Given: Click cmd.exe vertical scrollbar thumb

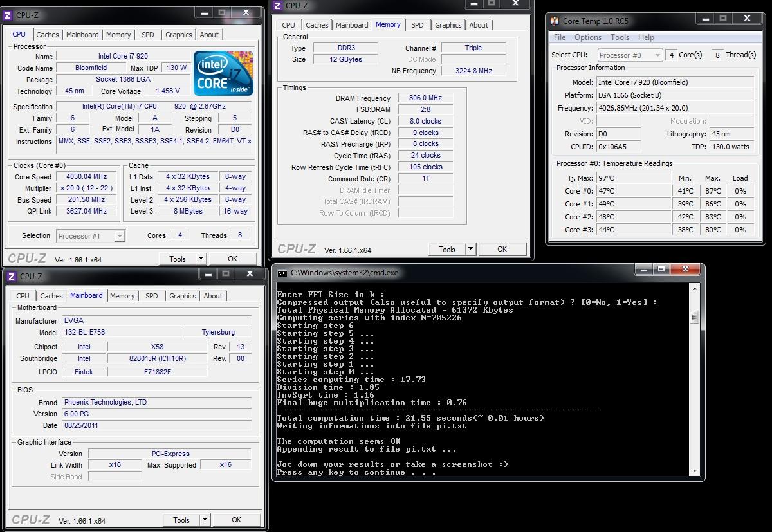Looking at the screenshot, I should click(x=694, y=316).
